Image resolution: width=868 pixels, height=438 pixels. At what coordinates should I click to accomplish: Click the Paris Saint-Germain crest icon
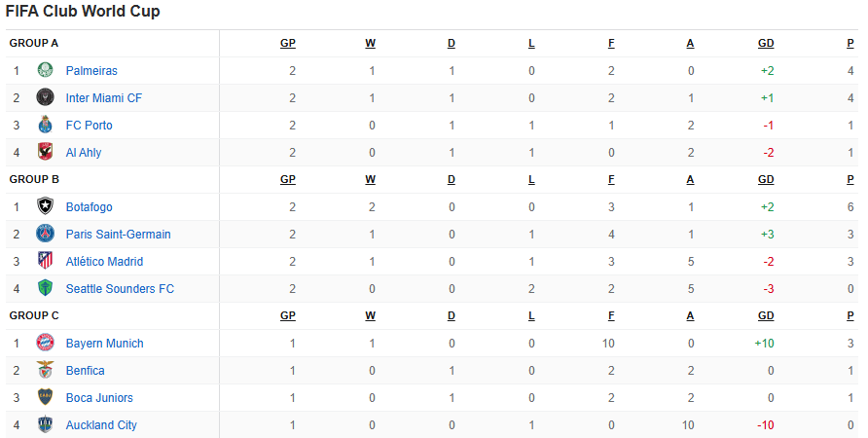pos(46,234)
